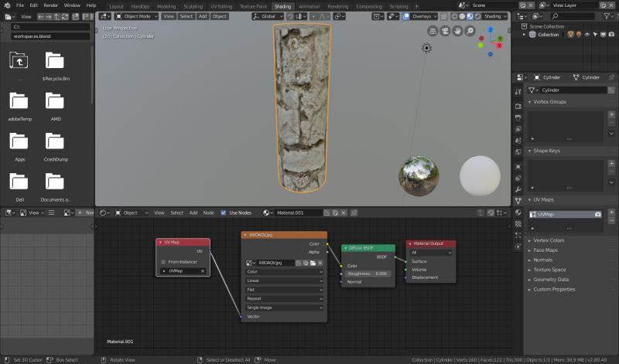Expand the Geometry Data panel

pyautogui.click(x=551, y=280)
